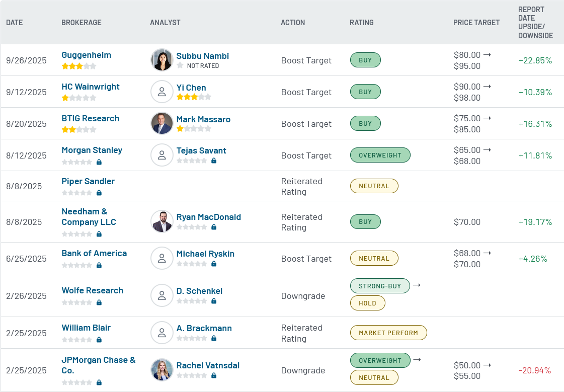Click the +22.85% upside value
564x392 pixels.
pos(535,60)
